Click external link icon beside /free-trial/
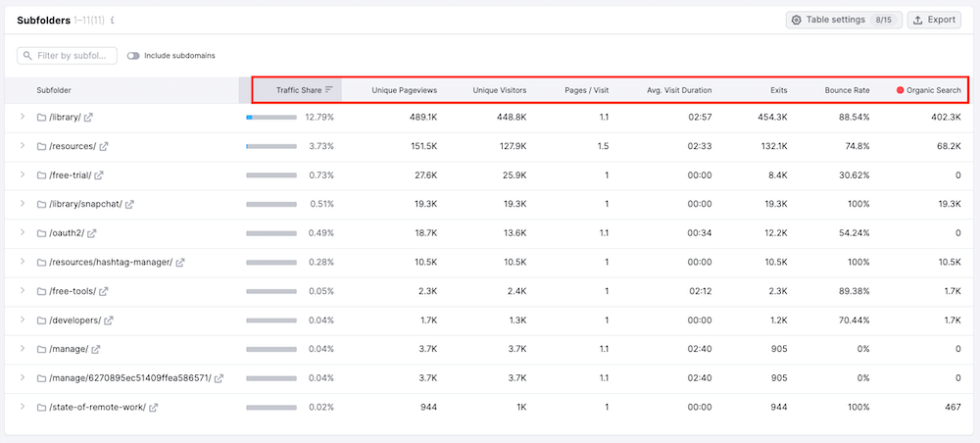Screen dimensions: 980x443 pos(98,175)
